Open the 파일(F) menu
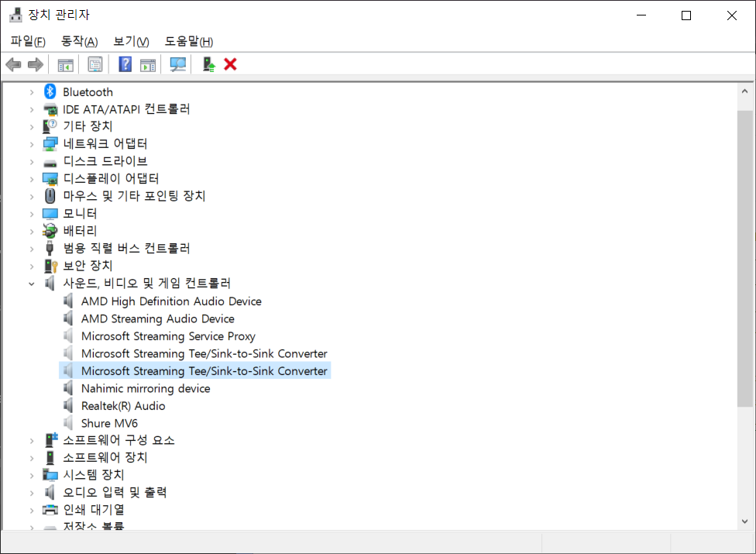 (28, 42)
